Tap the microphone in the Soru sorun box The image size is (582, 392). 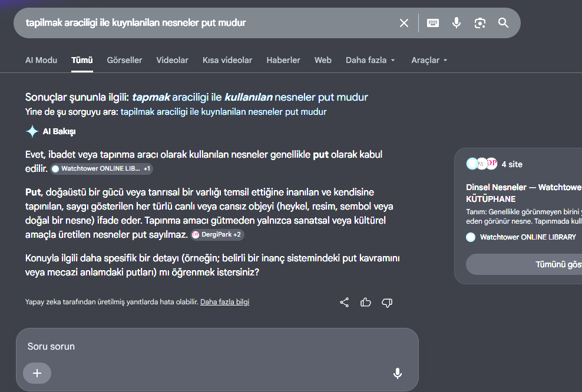point(398,373)
